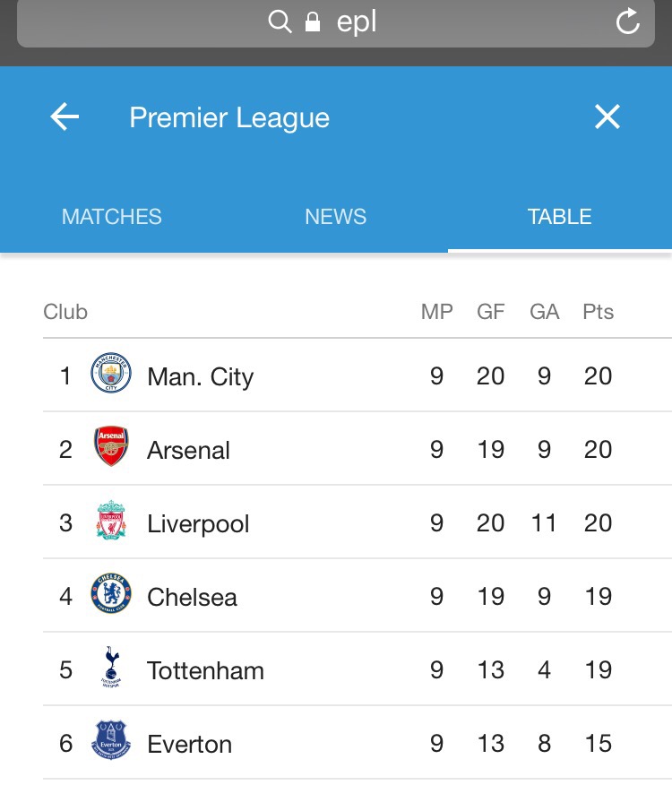Image resolution: width=672 pixels, height=785 pixels.
Task: Tap the back arrow beside Premier League
Action: (x=65, y=117)
